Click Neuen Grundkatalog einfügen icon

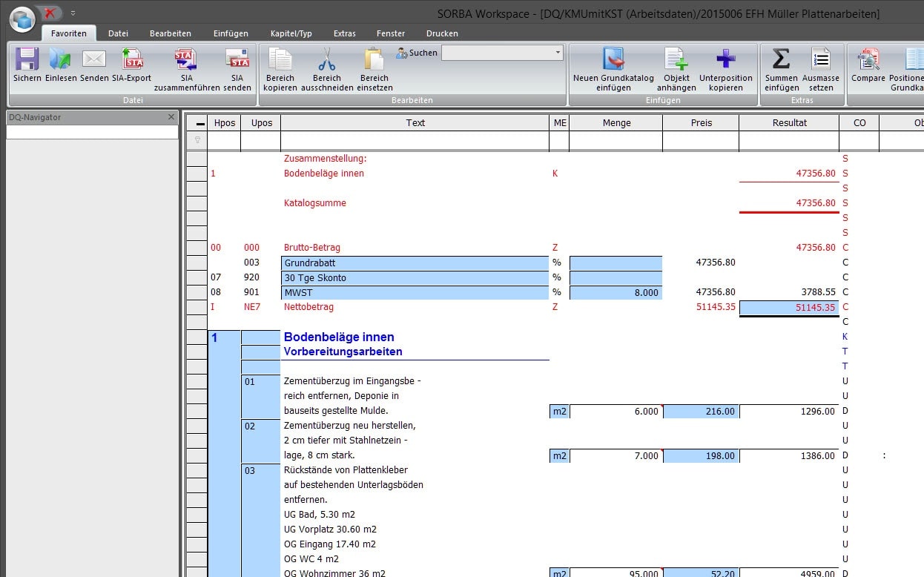click(x=613, y=59)
